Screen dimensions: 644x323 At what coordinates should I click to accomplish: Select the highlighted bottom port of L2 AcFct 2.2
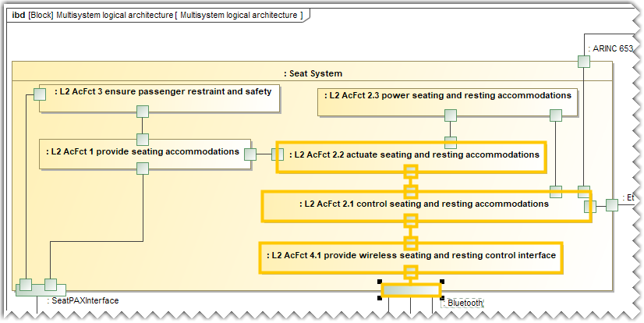point(411,172)
